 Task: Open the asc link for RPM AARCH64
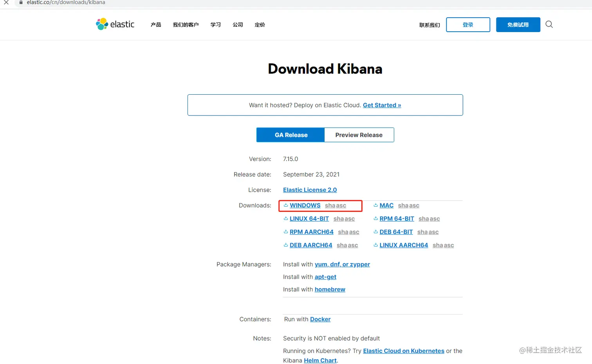tap(354, 232)
